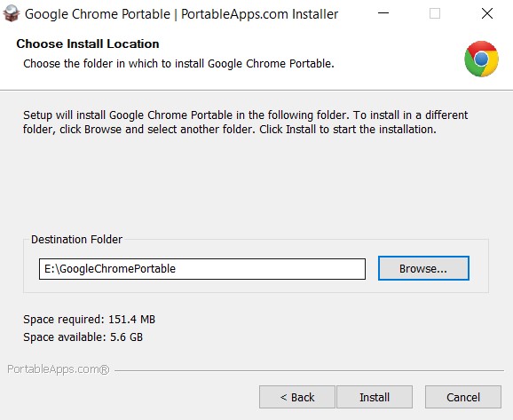Close the installer window
The width and height of the screenshot is (513, 420).
coord(487,13)
